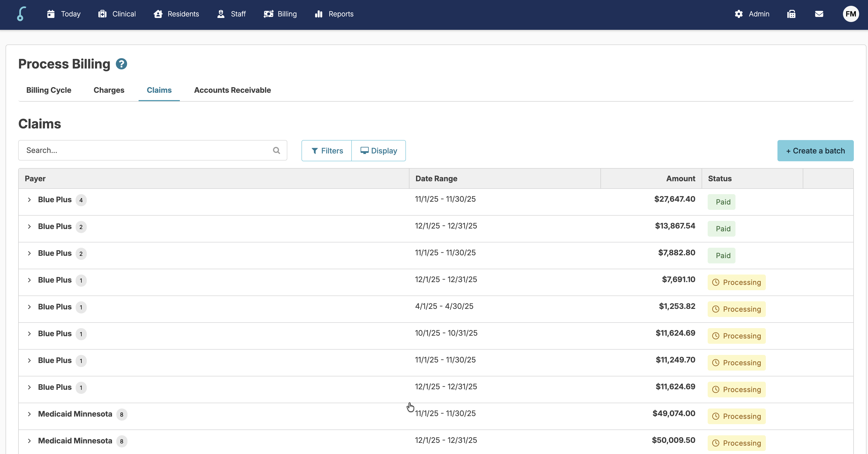Viewport: 868px width, 454px height.
Task: Click the app logo in top-left
Action: point(21,14)
